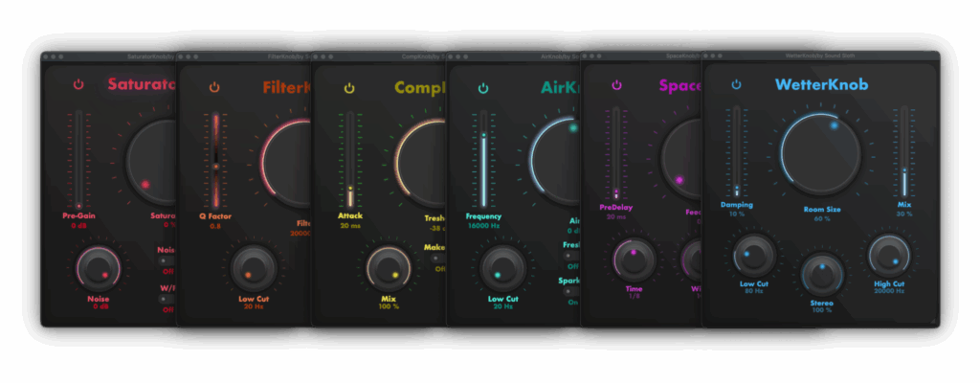The image size is (980, 383).
Task: Click the WetterKnob Mix slider
Action: 903,153
